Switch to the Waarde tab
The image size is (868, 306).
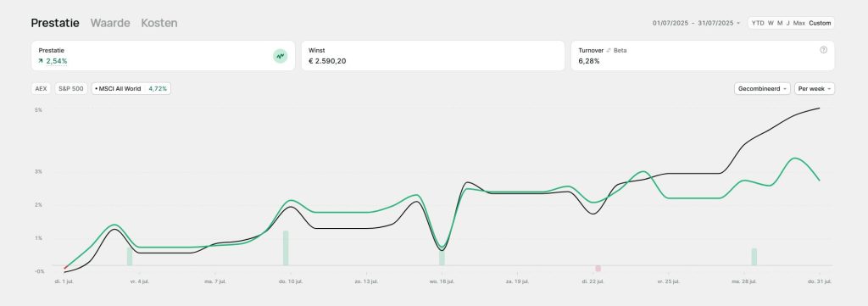110,23
